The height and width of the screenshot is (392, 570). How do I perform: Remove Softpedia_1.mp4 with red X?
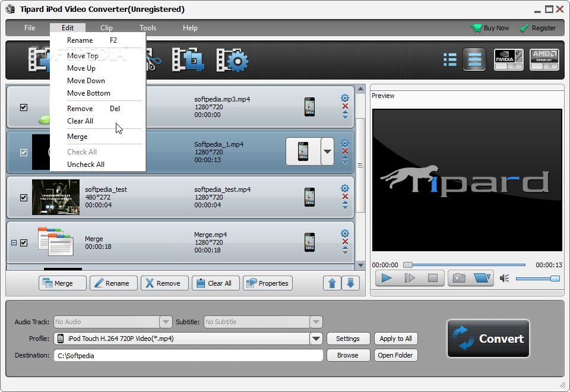345,151
